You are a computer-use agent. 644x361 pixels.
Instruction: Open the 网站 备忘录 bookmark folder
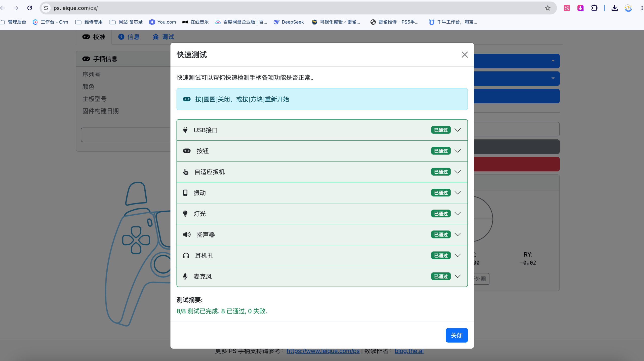126,22
